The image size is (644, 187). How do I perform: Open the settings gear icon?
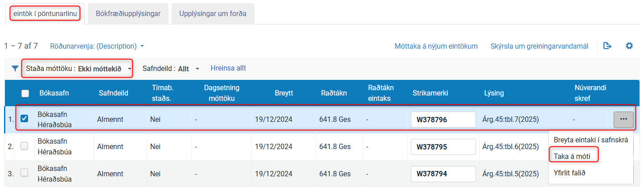tap(629, 46)
